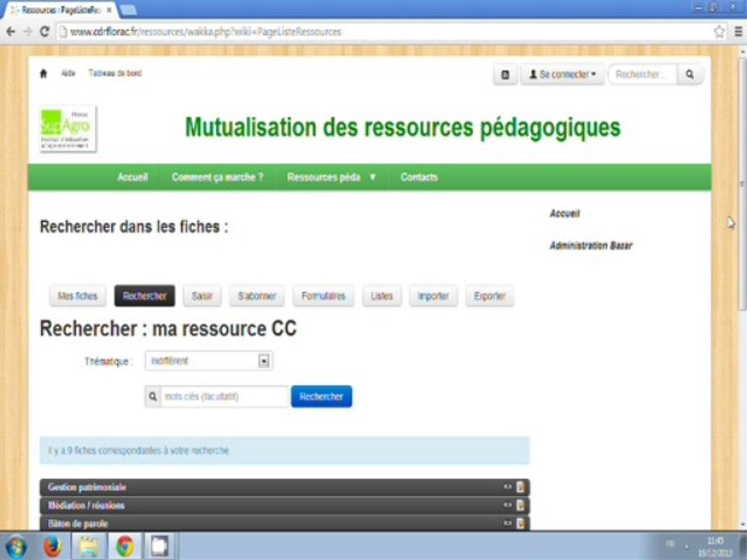Expand the Bâton de parole record
Screen dimensions: 747x560
pyautogui.click(x=285, y=523)
